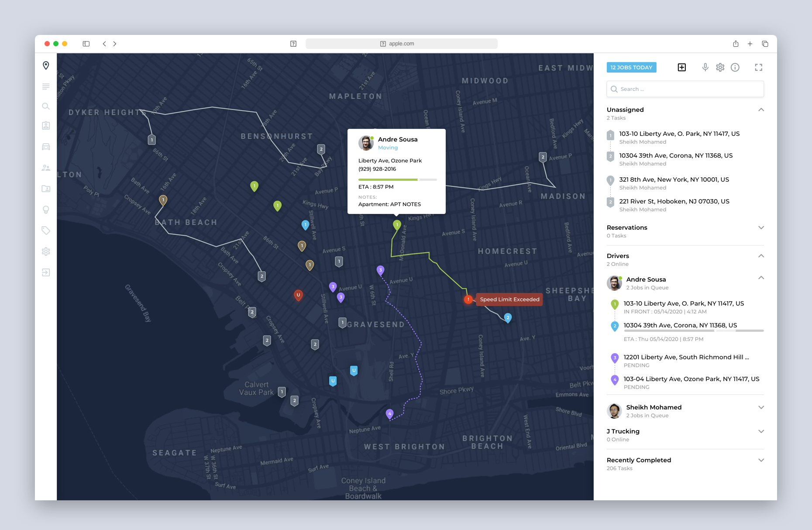Open the info icon in right panel
Image resolution: width=812 pixels, height=530 pixels.
point(735,67)
